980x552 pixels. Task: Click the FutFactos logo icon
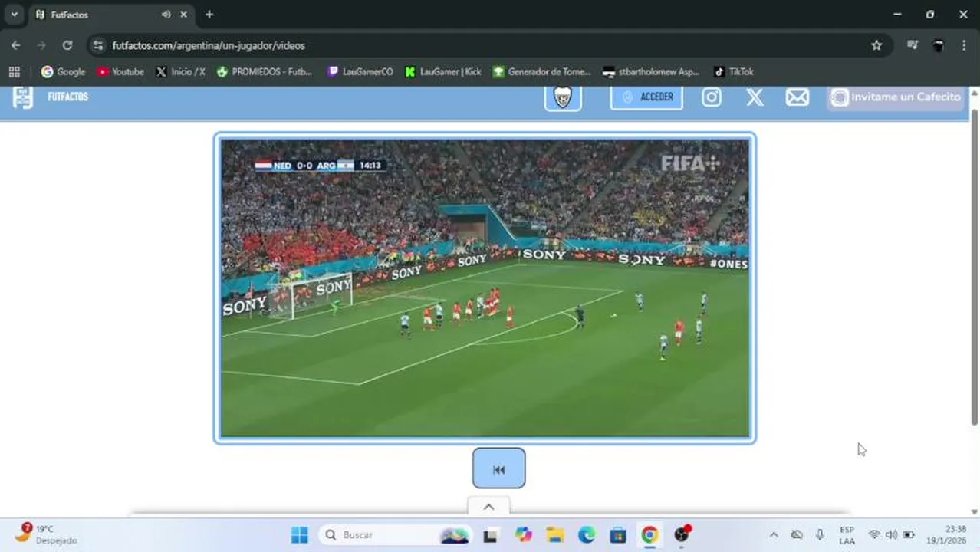23,97
